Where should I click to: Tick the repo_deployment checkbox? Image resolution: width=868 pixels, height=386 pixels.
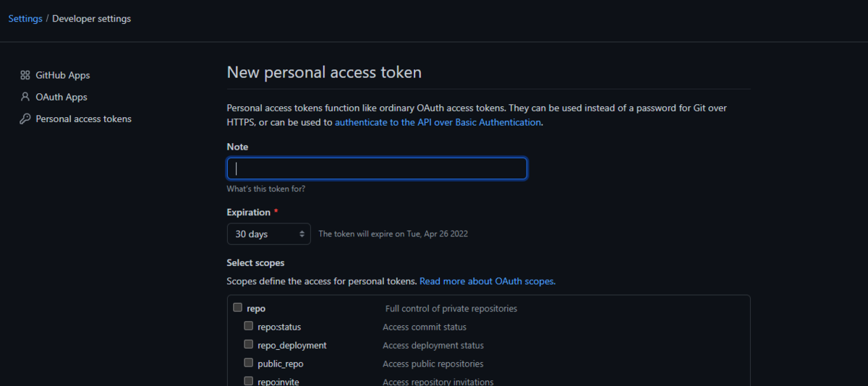pos(248,345)
